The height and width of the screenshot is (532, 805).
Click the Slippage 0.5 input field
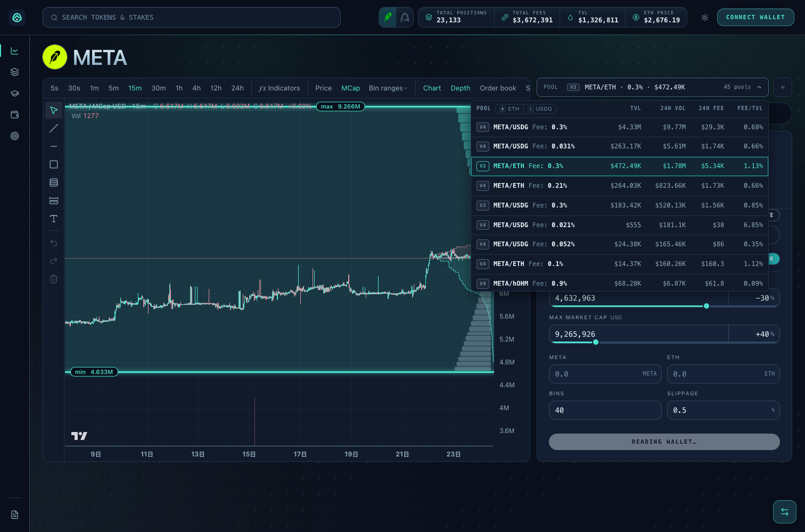click(x=723, y=410)
